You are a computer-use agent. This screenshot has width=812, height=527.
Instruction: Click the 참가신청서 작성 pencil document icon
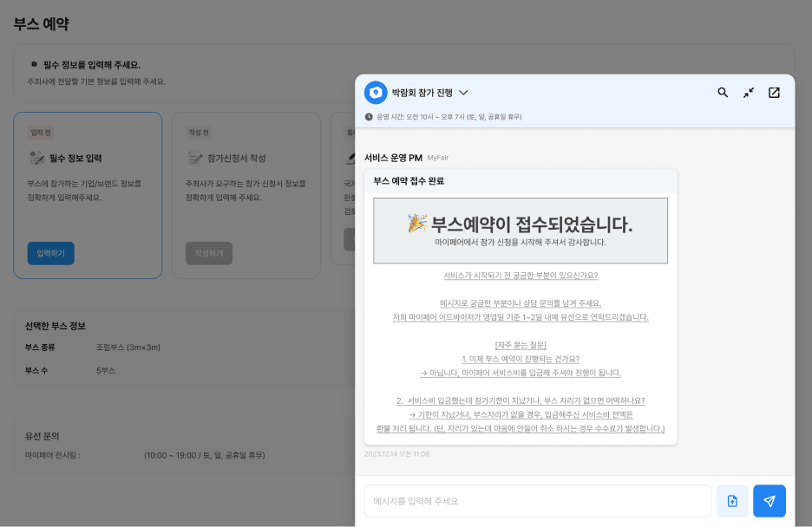(195, 159)
